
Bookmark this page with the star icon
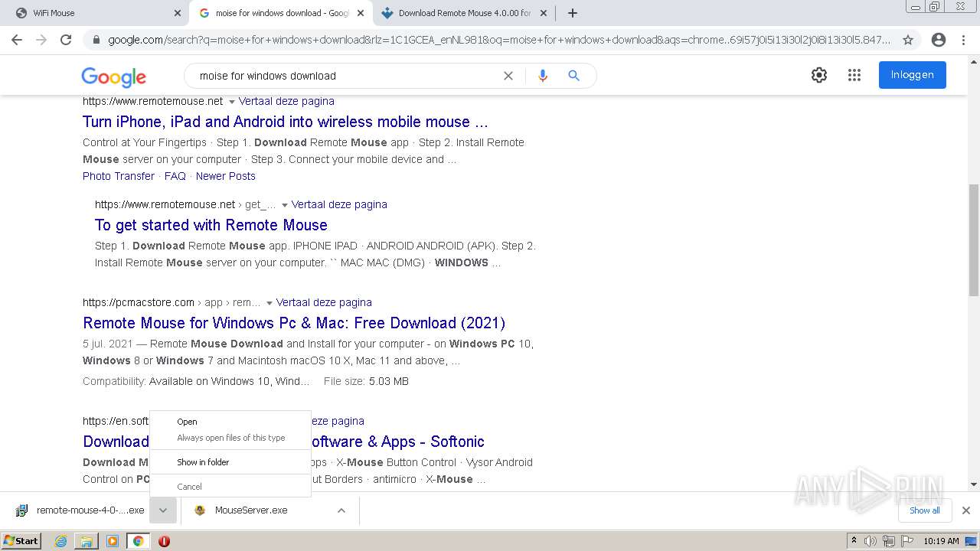(908, 40)
